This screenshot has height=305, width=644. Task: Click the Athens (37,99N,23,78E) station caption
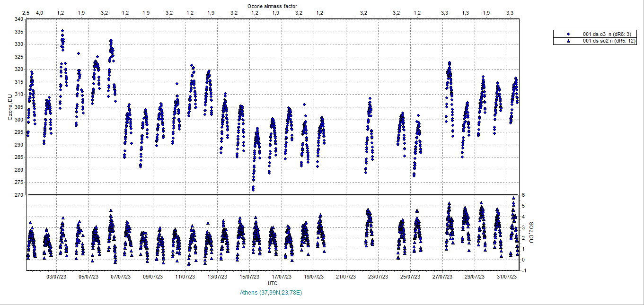[x=271, y=293]
